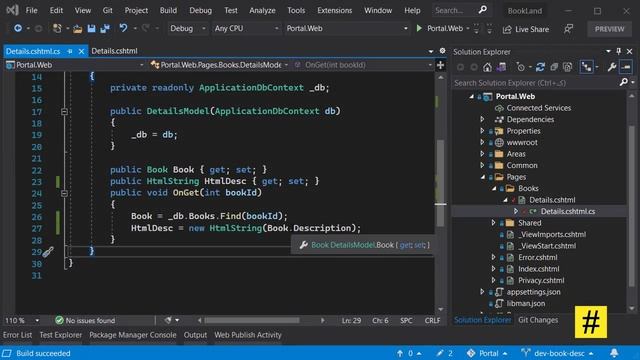Viewport: 640px width, 360px height.
Task: Open Properties with the wrench icon
Action: click(x=611, y=67)
